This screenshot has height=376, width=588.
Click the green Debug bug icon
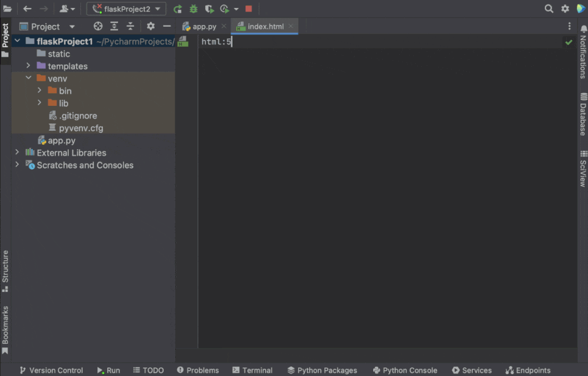pyautogui.click(x=194, y=9)
